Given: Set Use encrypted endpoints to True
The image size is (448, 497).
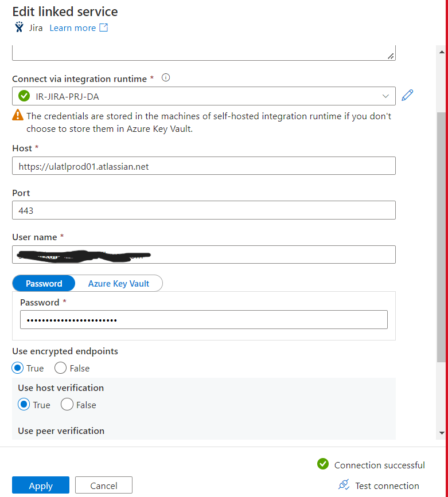Looking at the screenshot, I should click(x=17, y=368).
